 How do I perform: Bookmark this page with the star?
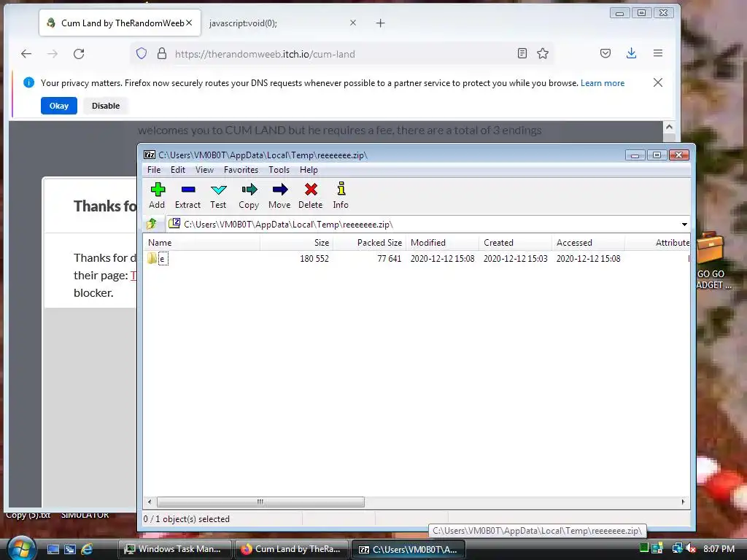point(543,53)
